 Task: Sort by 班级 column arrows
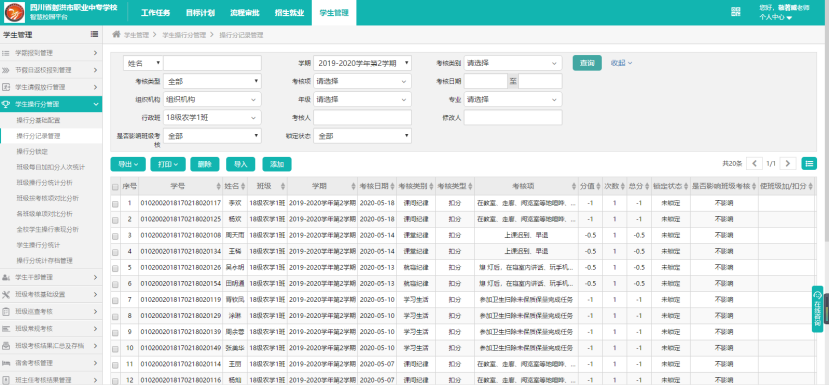[283, 186]
